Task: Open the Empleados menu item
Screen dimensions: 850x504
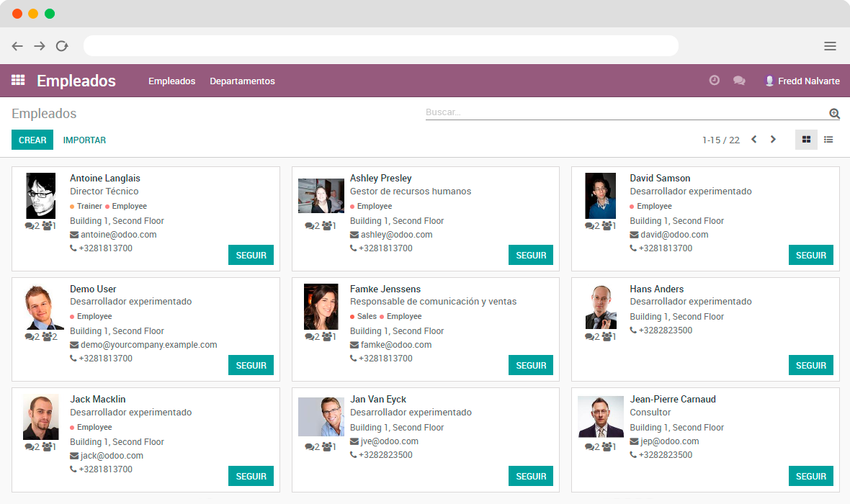Action: click(171, 81)
